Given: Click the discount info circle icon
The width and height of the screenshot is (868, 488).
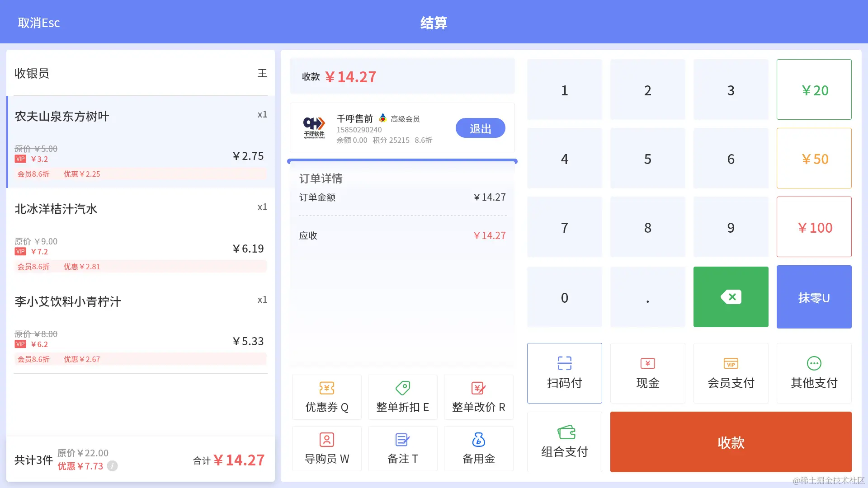Looking at the screenshot, I should (x=113, y=466).
